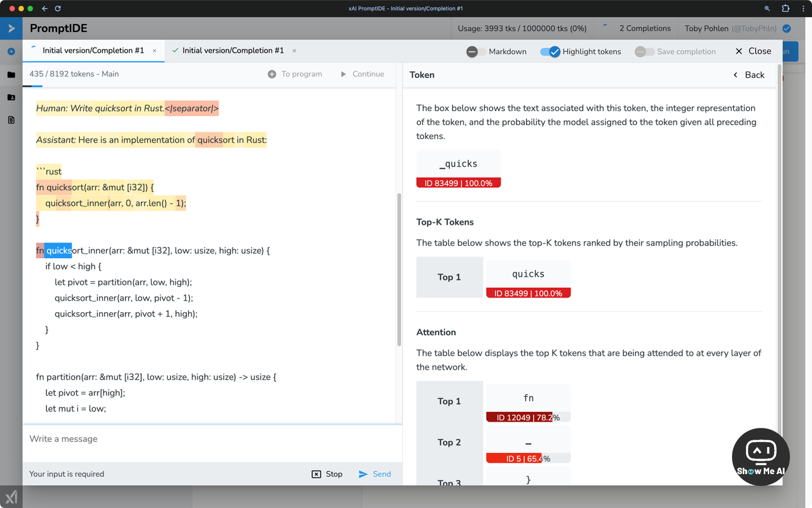Click the Attention section heading
Viewport: 812px width, 508px height.
pos(436,332)
